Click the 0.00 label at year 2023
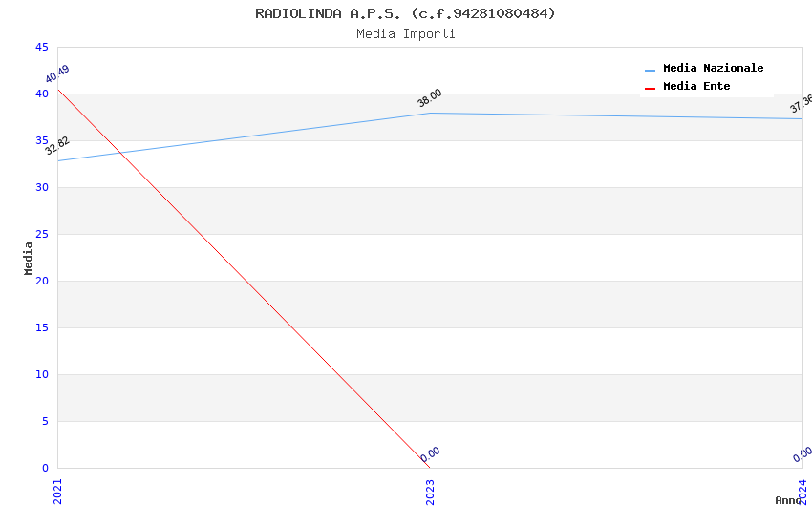This screenshot has height=525, width=812. 430,454
